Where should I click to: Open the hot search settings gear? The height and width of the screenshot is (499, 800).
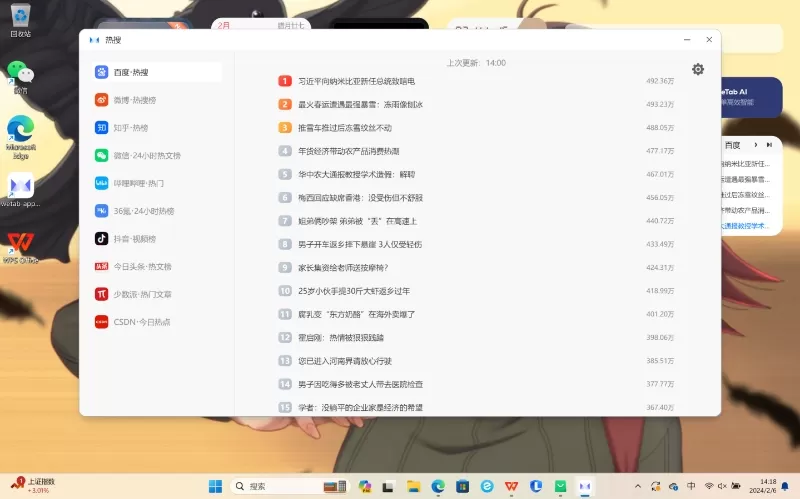(x=698, y=69)
